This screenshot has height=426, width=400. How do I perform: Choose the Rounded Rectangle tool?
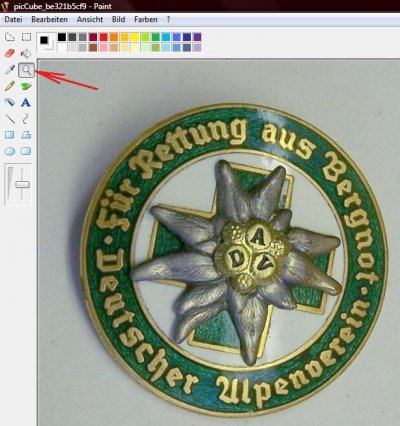26,151
